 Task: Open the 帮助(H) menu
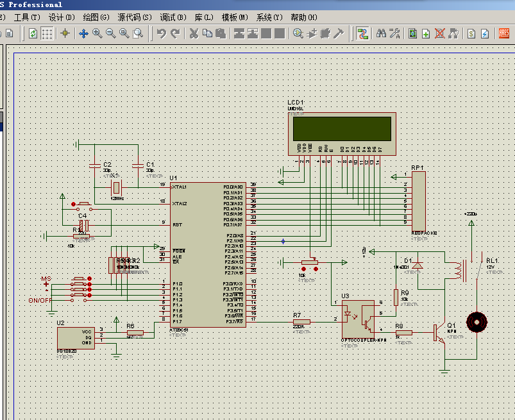tap(304, 17)
